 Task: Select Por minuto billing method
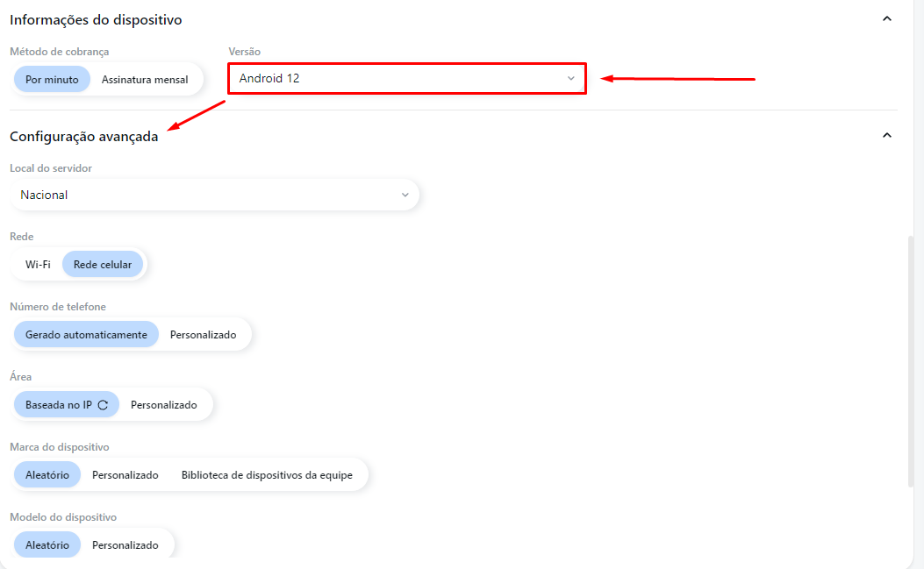point(52,80)
